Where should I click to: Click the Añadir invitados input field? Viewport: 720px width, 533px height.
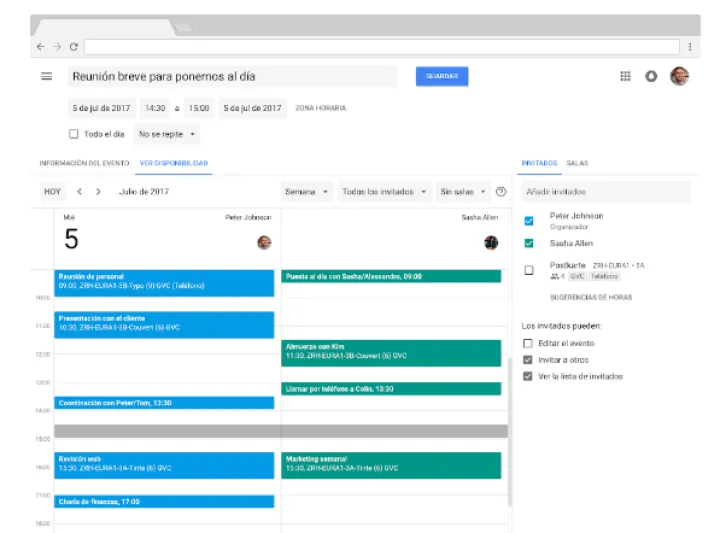[606, 191]
